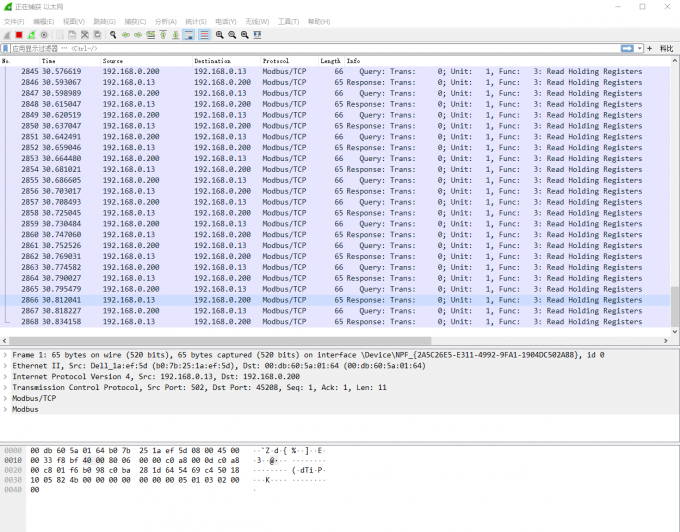This screenshot has height=532, width=680.
Task: Select packet number 2866 row
Action: tap(335, 300)
